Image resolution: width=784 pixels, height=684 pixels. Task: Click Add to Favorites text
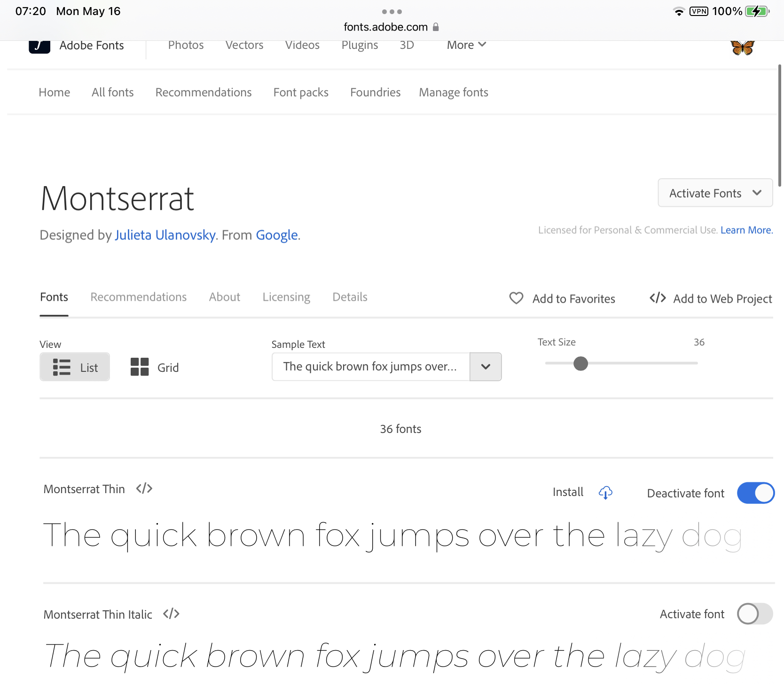(x=573, y=299)
